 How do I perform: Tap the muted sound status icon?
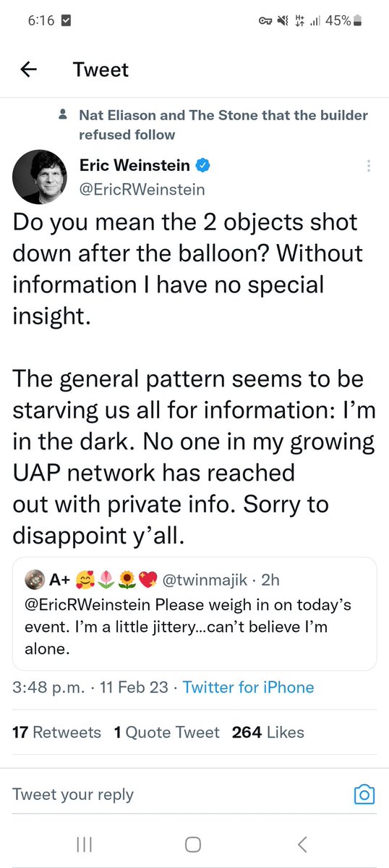click(x=282, y=21)
